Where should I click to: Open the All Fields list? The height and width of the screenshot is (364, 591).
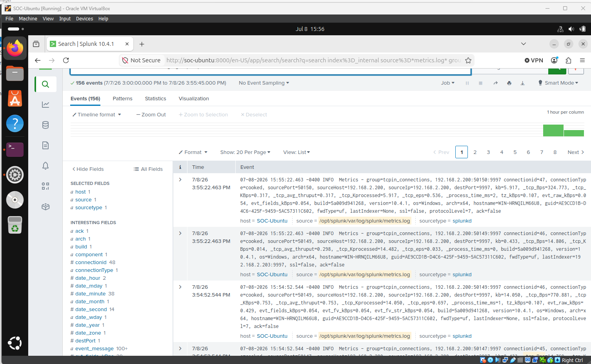pos(148,169)
